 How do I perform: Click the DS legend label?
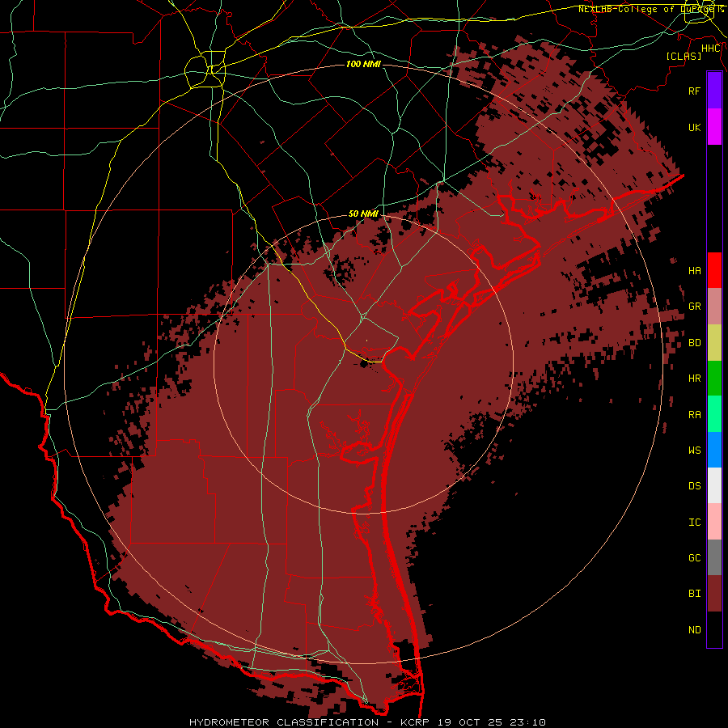coord(695,485)
